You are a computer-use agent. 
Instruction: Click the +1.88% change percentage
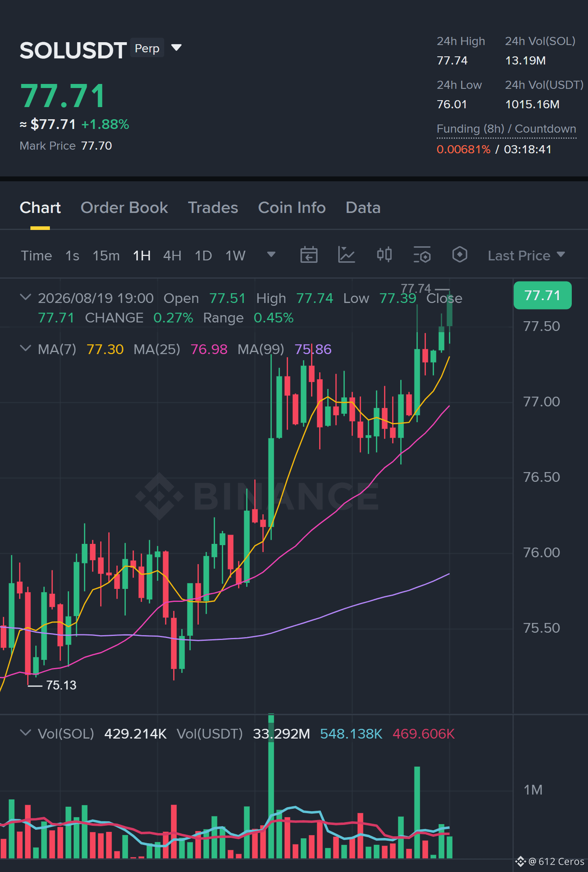[105, 124]
